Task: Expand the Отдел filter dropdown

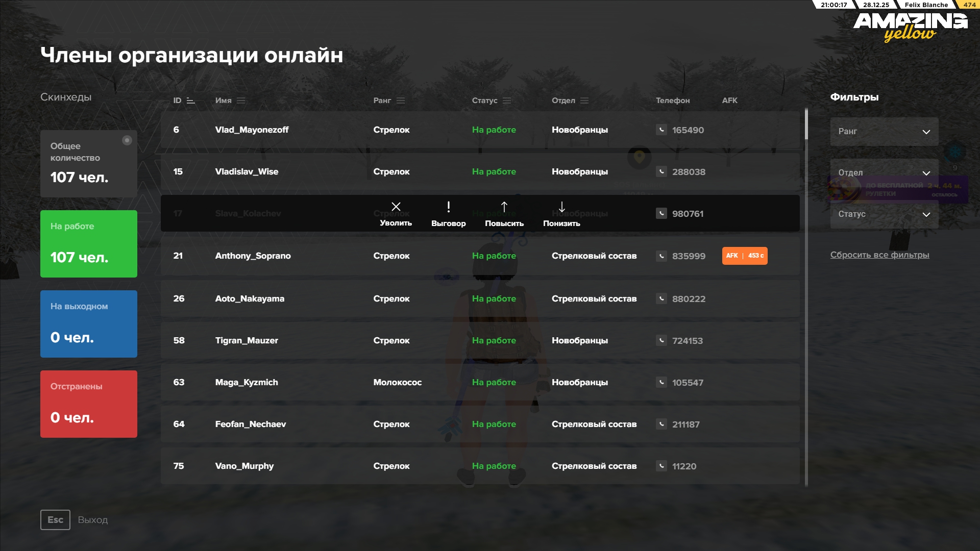Action: pos(884,173)
